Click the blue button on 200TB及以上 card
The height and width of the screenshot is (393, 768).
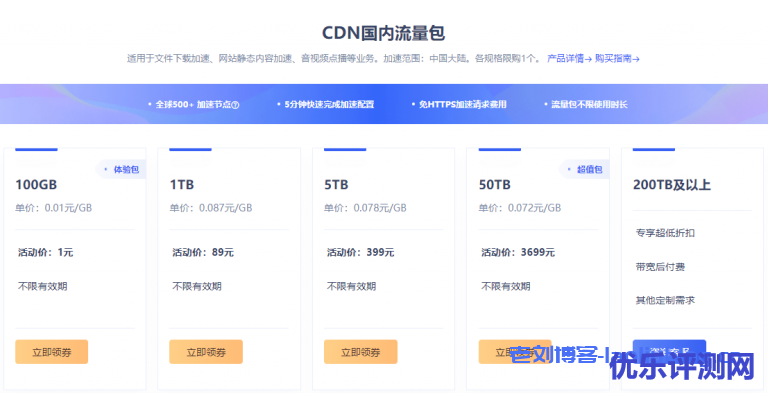tap(669, 352)
